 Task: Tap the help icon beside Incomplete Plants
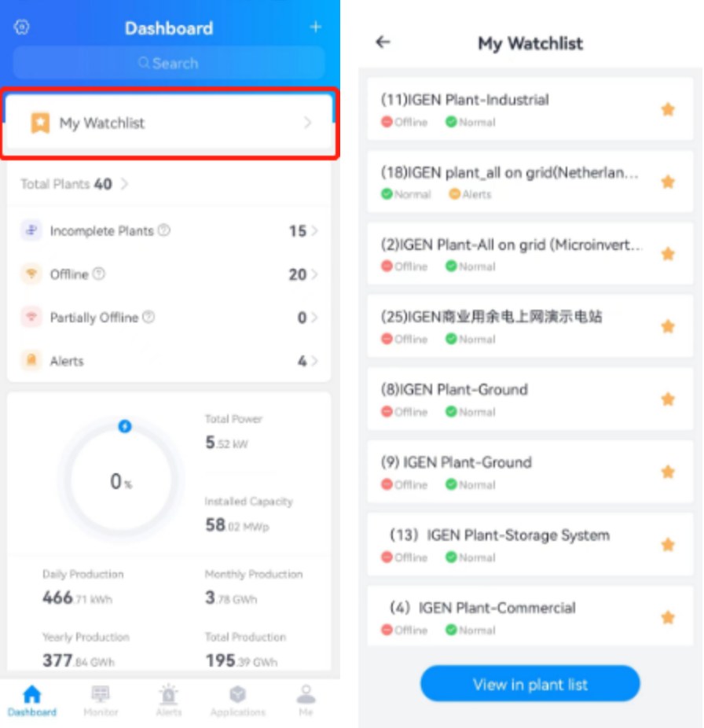[163, 230]
